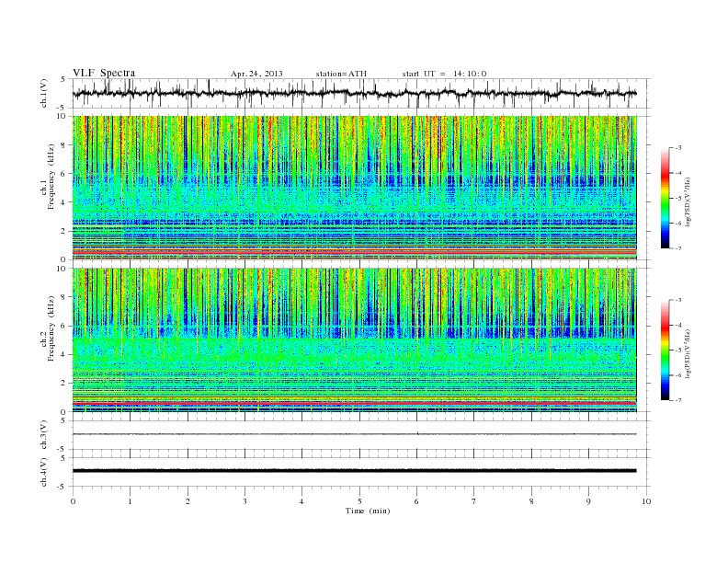Click the "-7" tick on ch.2 colorbar
Image resolution: width=728 pixels, height=563 pixels.
[677, 400]
